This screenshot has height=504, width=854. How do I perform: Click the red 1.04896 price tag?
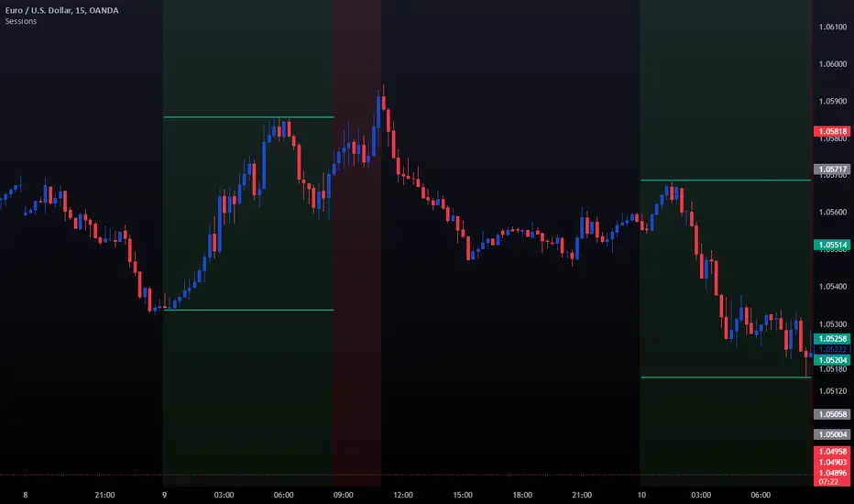tap(832, 473)
